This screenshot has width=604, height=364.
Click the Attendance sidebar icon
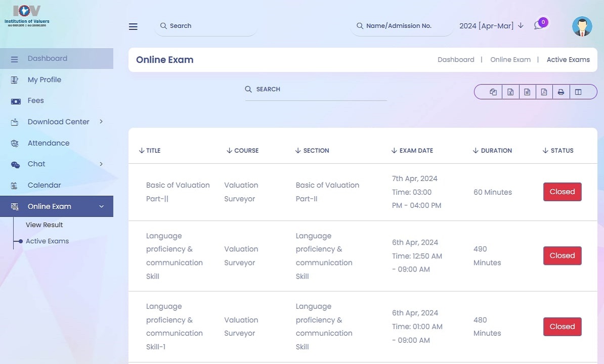pos(15,144)
